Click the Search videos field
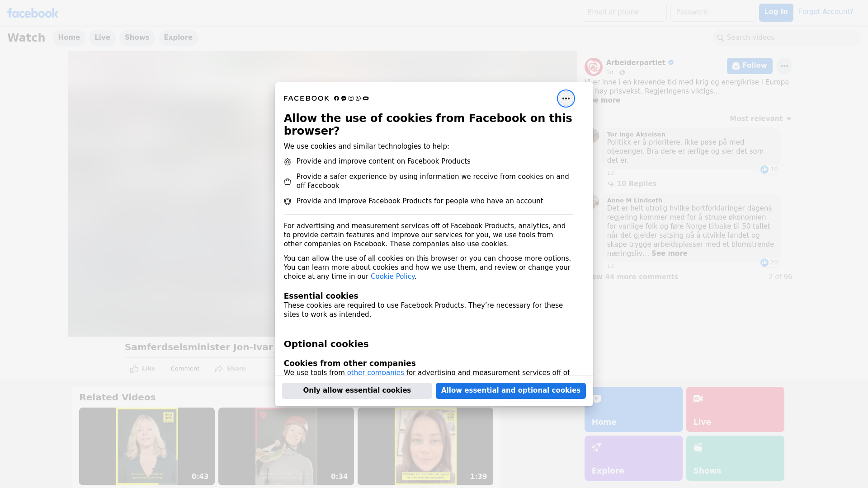This screenshot has width=868, height=488. [786, 38]
